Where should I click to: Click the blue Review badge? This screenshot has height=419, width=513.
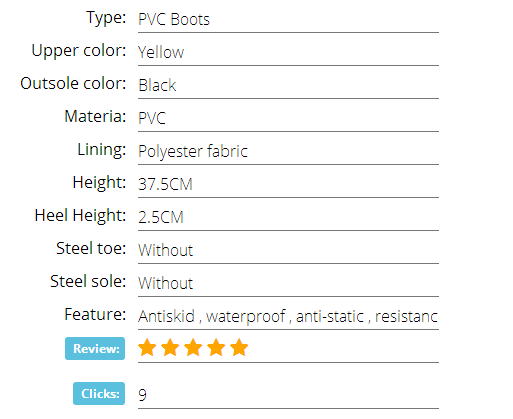click(95, 348)
